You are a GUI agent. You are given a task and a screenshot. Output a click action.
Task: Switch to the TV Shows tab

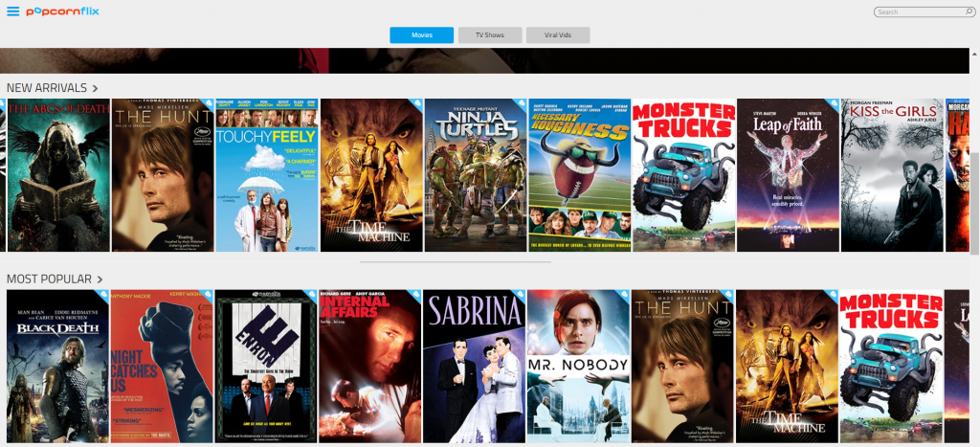pyautogui.click(x=490, y=35)
